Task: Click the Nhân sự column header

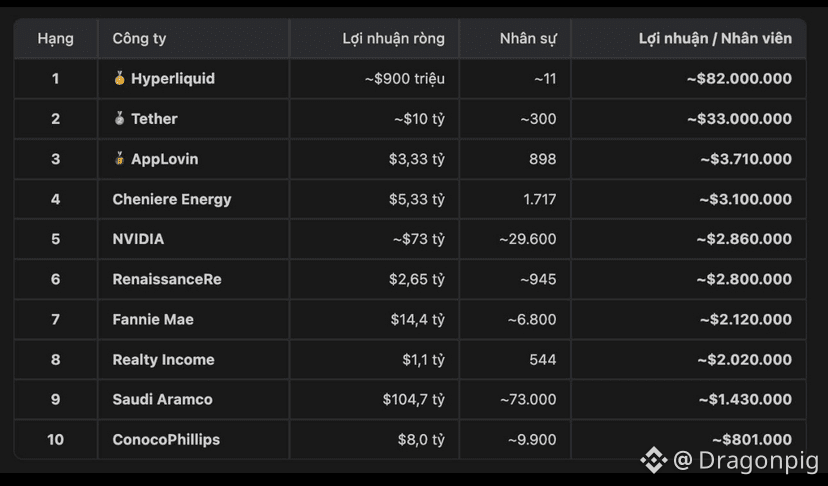Action: pyautogui.click(x=528, y=39)
